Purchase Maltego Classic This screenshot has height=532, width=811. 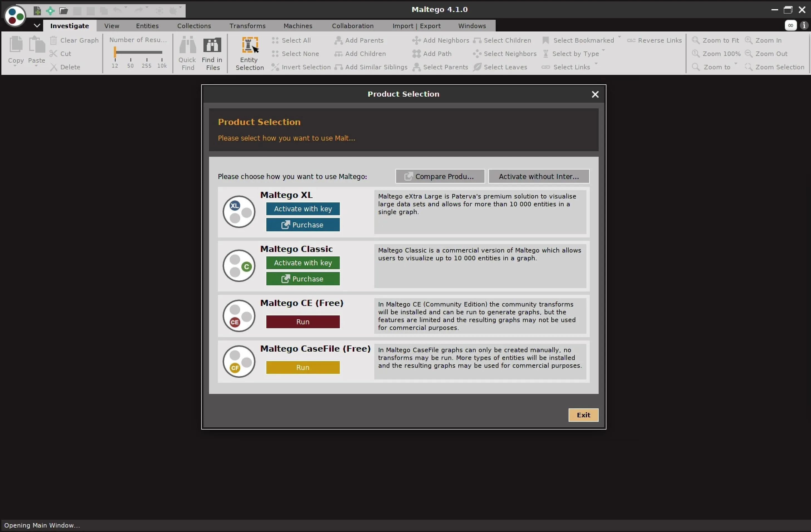point(303,279)
